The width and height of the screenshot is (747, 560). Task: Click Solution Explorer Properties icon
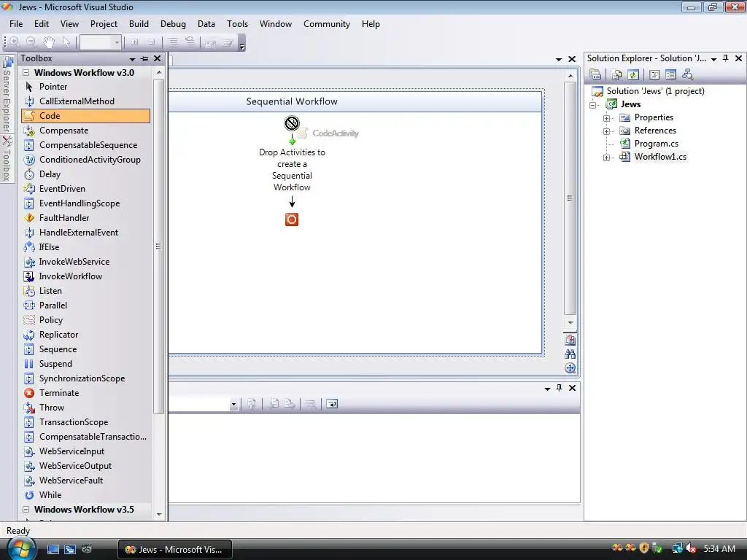pos(595,74)
